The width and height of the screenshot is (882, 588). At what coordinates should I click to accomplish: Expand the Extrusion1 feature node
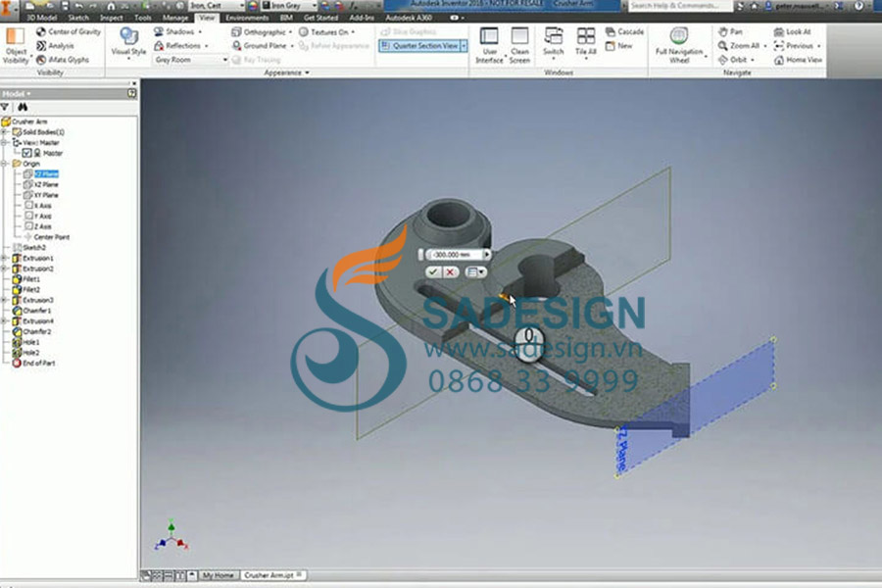click(x=4, y=259)
